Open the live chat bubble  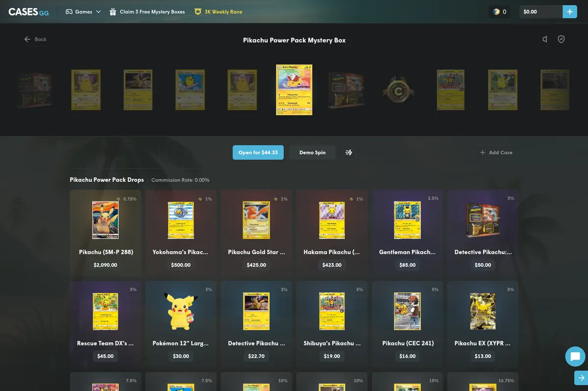click(x=575, y=356)
